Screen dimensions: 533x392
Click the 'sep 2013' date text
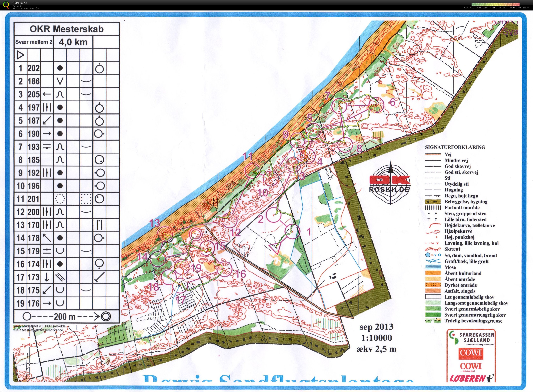click(377, 327)
